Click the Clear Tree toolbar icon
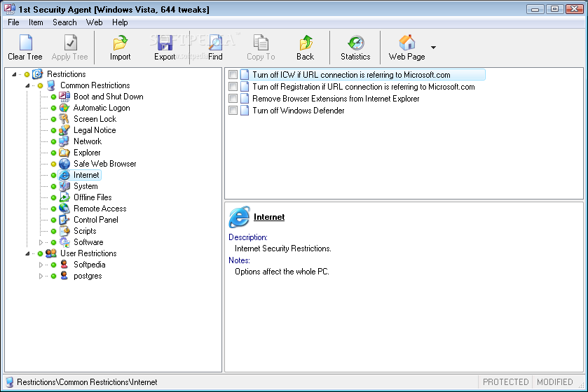Screen dimensions: 588x392 tap(25, 42)
